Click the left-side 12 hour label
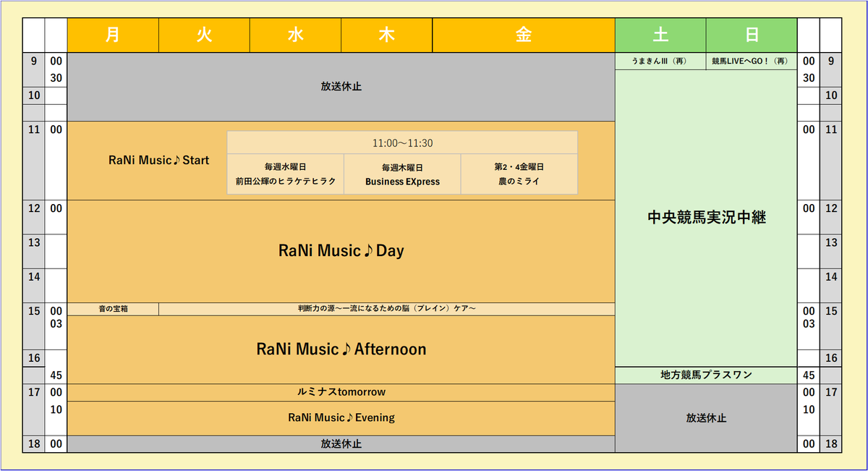The image size is (868, 471). [x=33, y=208]
